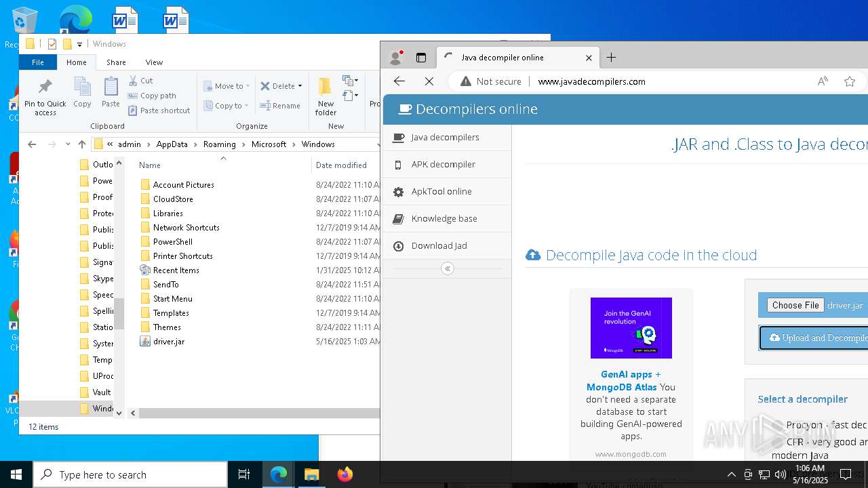This screenshot has width=868, height=488.
Task: Select the Network Shortcuts folder
Action: pyautogui.click(x=186, y=228)
